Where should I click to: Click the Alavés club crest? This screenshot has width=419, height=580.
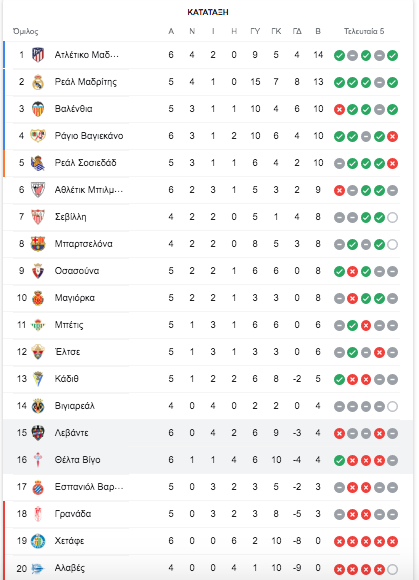click(38, 568)
